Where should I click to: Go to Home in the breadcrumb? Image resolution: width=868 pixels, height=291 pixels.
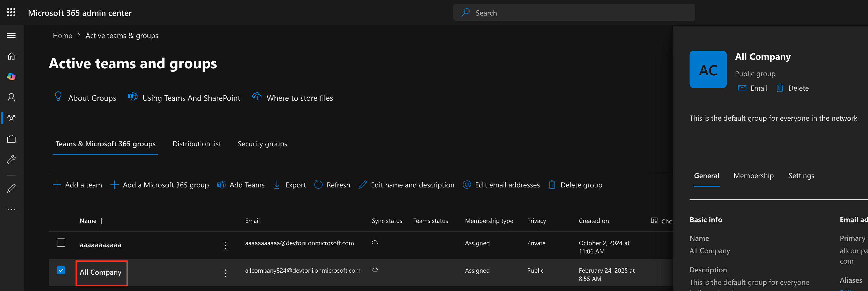(62, 35)
